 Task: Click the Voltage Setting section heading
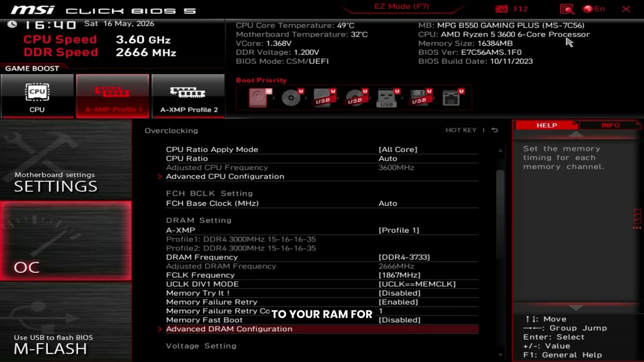click(201, 346)
